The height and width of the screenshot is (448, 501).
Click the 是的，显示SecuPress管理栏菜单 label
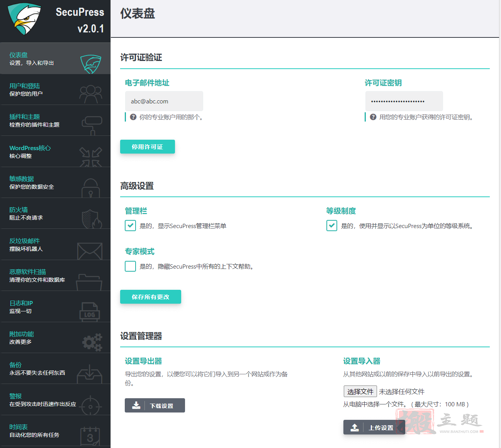183,226
